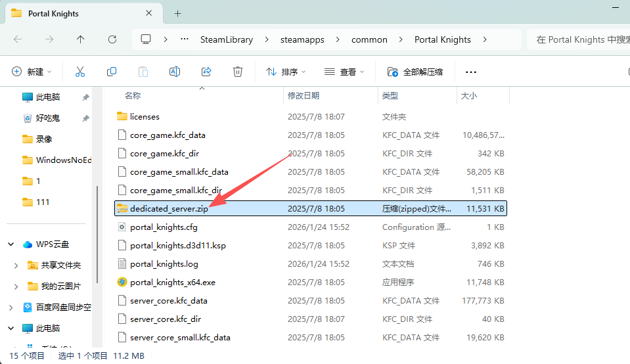Click the Share icon in toolbar
Viewport: 630px width, 364px height.
[x=206, y=72]
